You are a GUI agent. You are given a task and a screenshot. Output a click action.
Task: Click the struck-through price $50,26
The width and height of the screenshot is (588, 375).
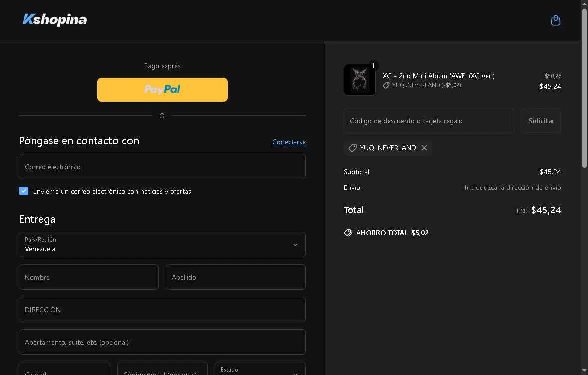click(x=553, y=76)
